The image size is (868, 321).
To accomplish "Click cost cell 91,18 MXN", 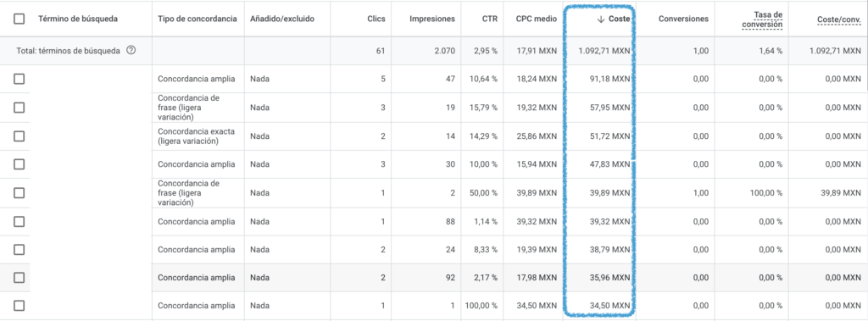I will click(x=610, y=79).
